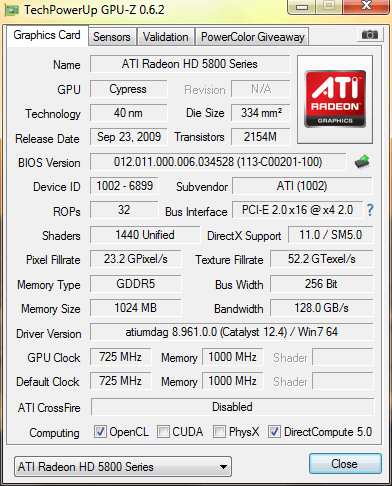Select the Graphics Card tab
Viewport: 392px width, 486px height.
point(47,35)
